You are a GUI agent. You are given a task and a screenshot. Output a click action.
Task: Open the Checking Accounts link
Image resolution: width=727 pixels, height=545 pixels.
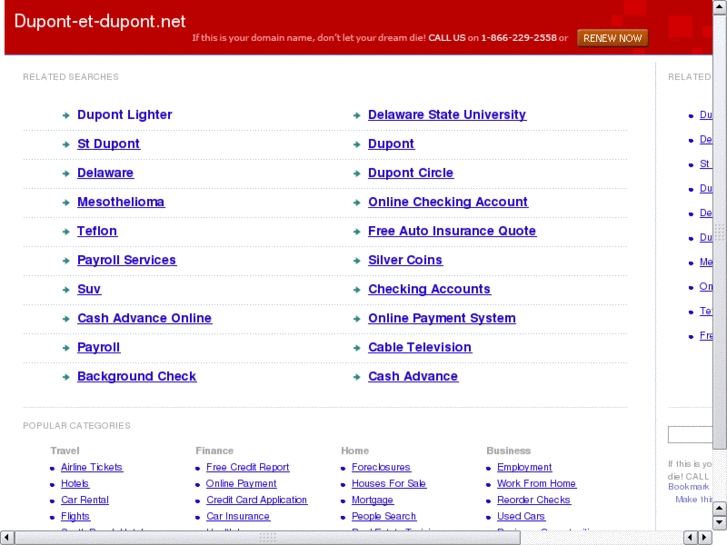coord(429,289)
